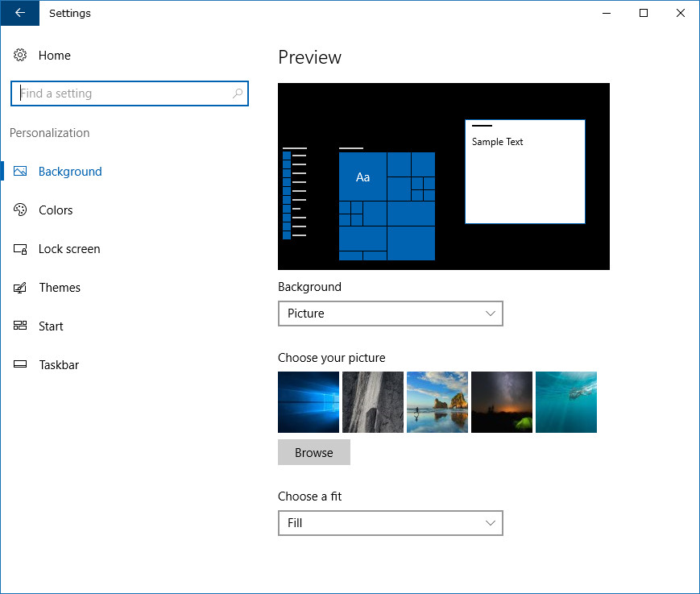This screenshot has height=594, width=700.
Task: Click the Background picture icon in the sidebar
Action: pyautogui.click(x=20, y=171)
